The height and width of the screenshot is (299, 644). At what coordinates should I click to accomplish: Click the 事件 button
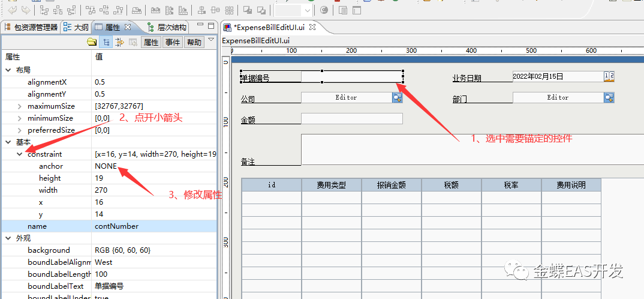click(173, 42)
